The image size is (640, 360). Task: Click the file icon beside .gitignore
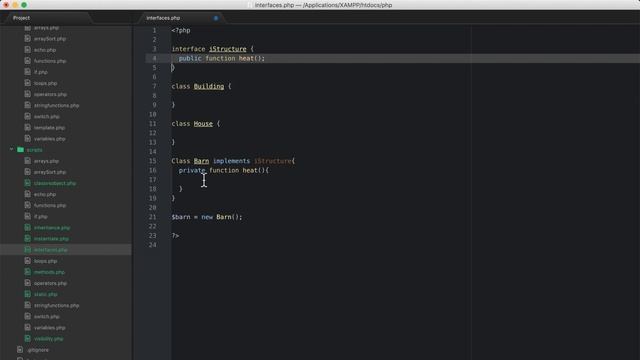pyautogui.click(x=20, y=349)
